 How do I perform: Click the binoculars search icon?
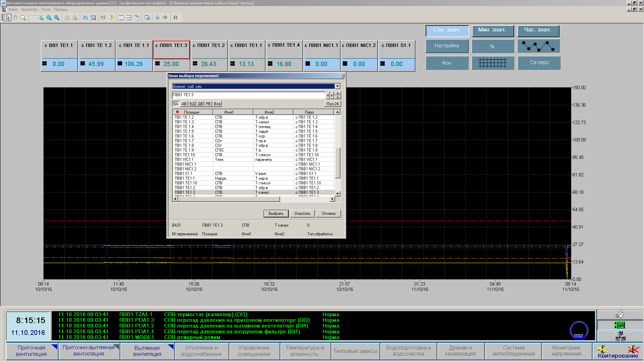85,17
